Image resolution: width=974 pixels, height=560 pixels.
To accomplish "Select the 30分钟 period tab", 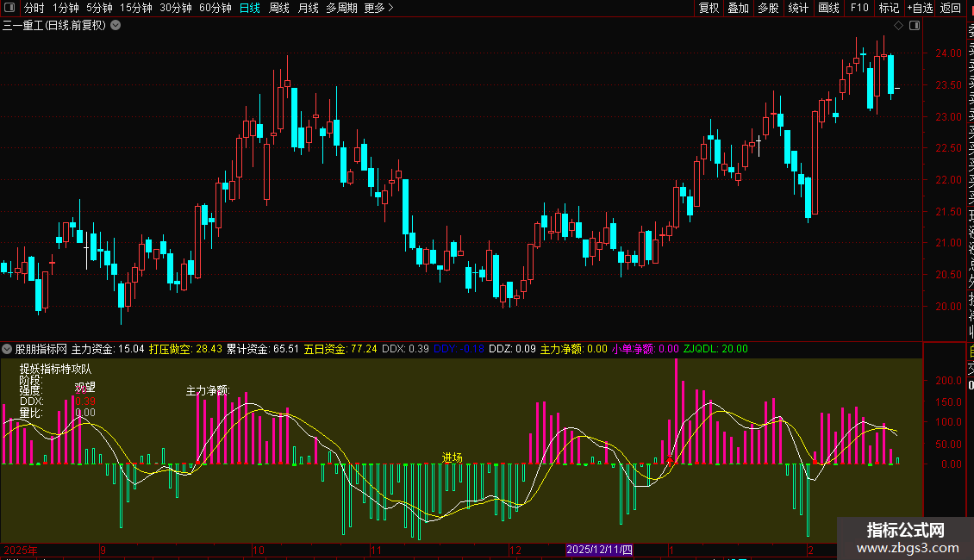I will tap(176, 8).
